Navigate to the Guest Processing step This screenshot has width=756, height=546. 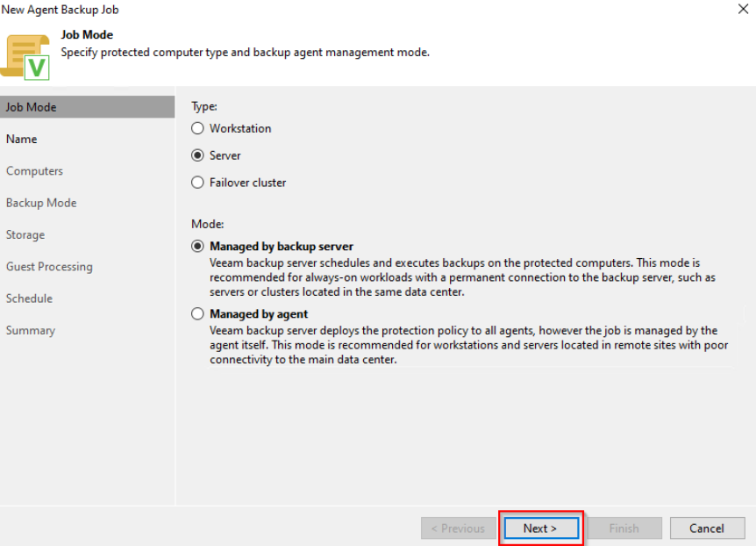49,267
